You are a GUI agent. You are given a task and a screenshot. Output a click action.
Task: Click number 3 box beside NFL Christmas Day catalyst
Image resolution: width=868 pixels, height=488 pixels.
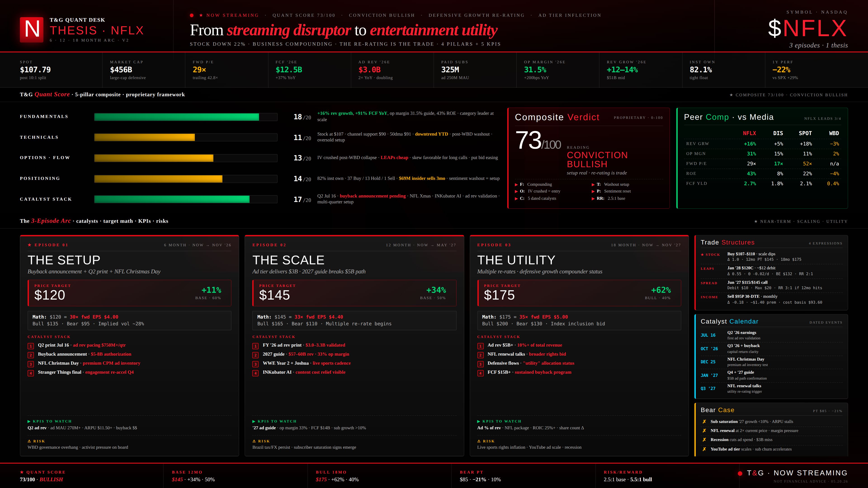[31, 364]
